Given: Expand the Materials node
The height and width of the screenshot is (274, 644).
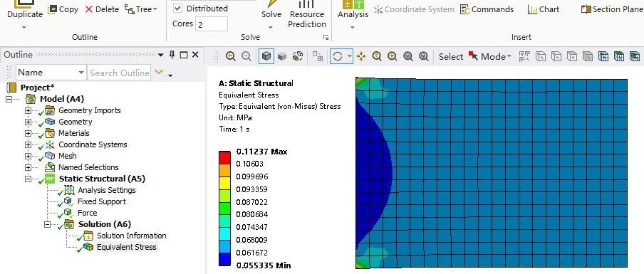Looking at the screenshot, I should pyautogui.click(x=28, y=133).
